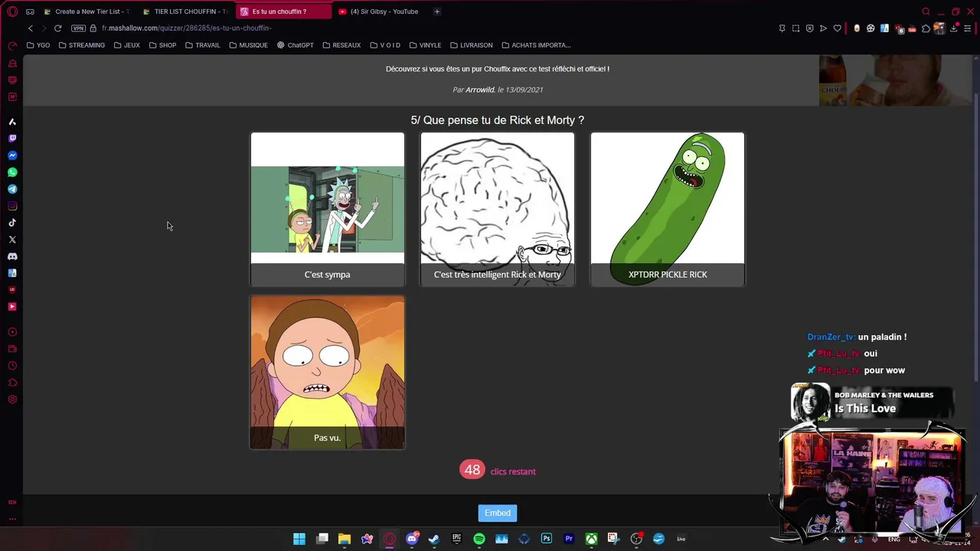
Task: Open X (Twitter) in the sidebar
Action: (x=12, y=240)
